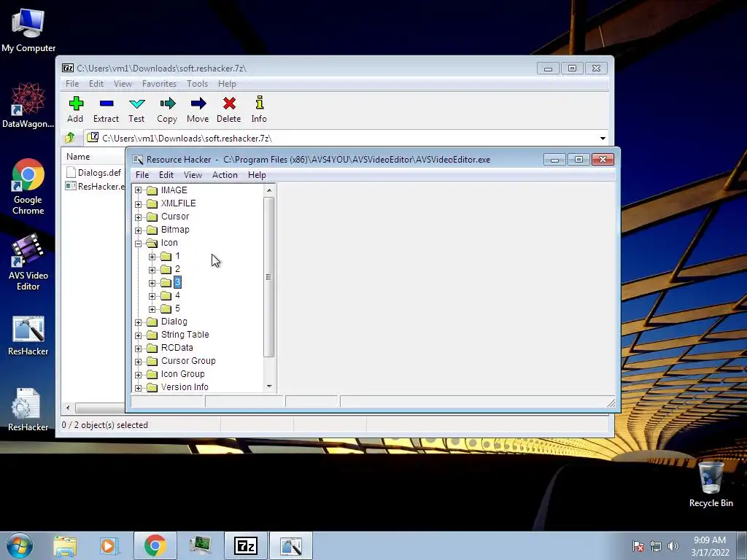The image size is (747, 560).
Task: Collapse the Icon tree node
Action: pyautogui.click(x=138, y=244)
